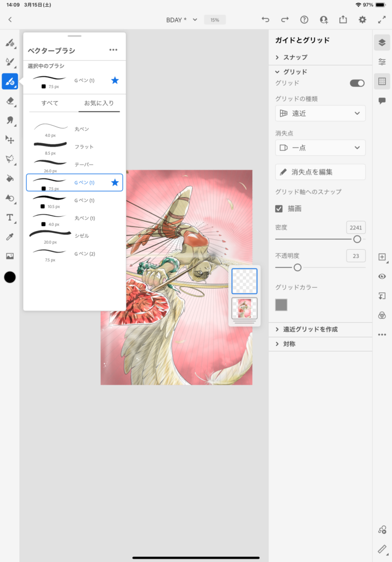This screenshot has height=562, width=392.
Task: Click the gray グリッドカラー swatch
Action: 281,305
